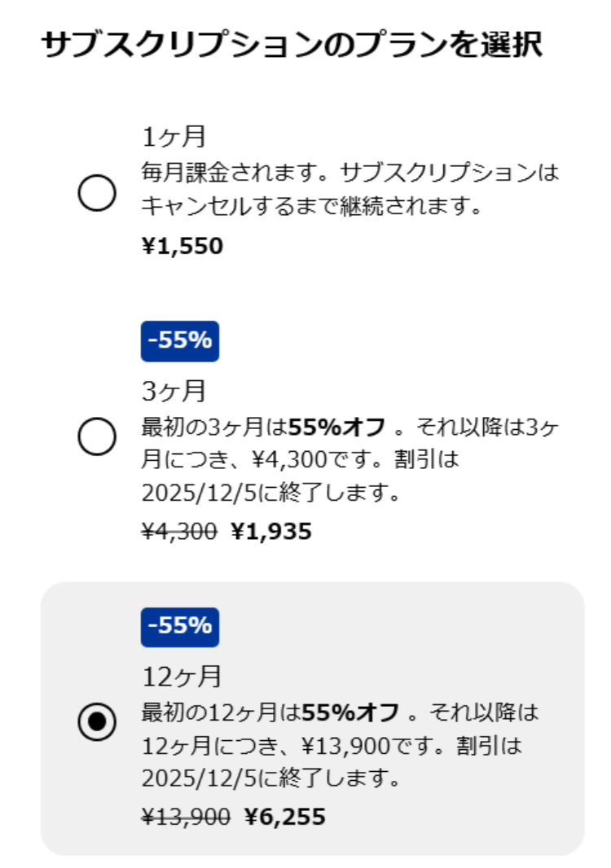Choose the 3ヶ月 plan radio button
This screenshot has width=611, height=868.
point(97,438)
